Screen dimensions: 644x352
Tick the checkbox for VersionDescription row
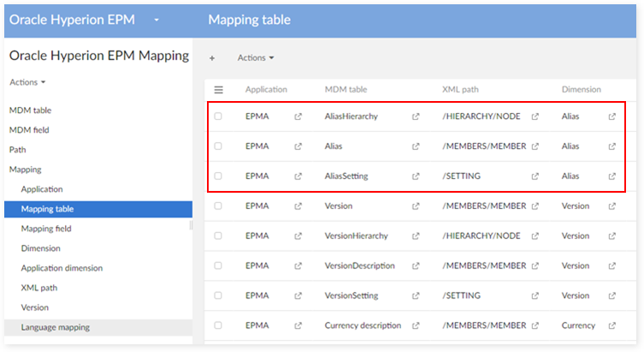tap(218, 265)
